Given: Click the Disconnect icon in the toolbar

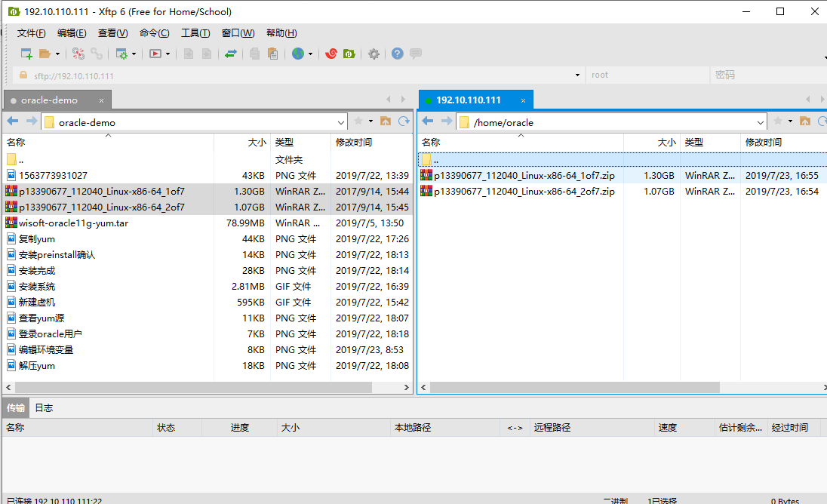Looking at the screenshot, I should 78,54.
